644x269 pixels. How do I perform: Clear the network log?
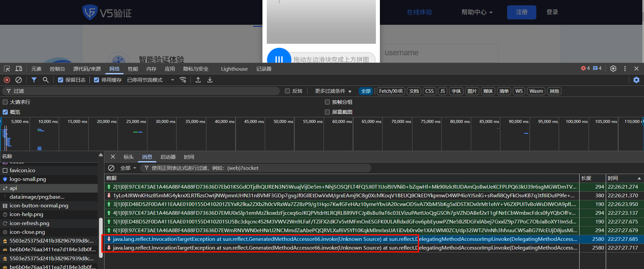coord(19,80)
